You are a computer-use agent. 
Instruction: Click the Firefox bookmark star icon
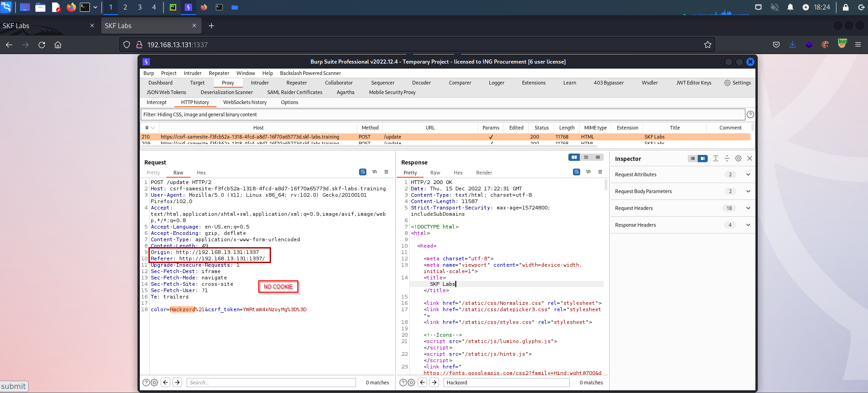point(707,45)
